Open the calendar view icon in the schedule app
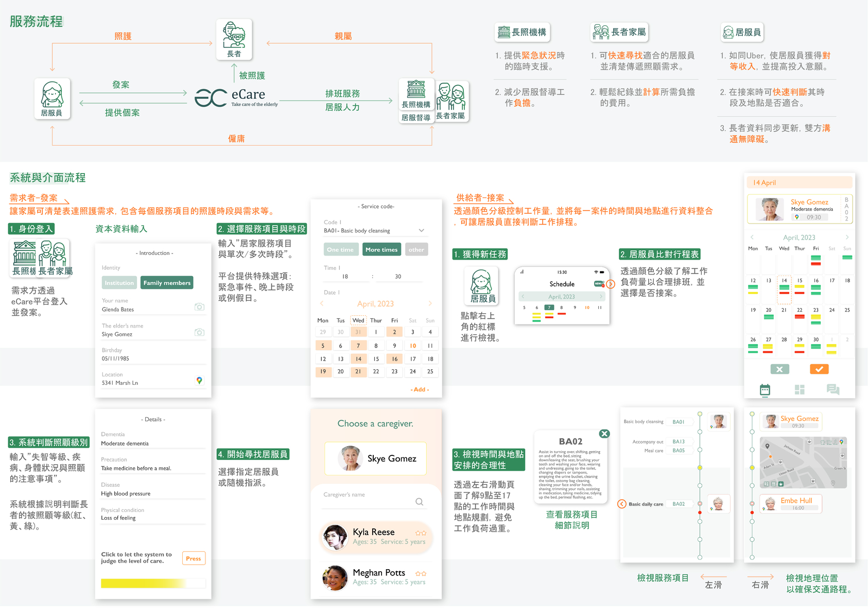 765,390
